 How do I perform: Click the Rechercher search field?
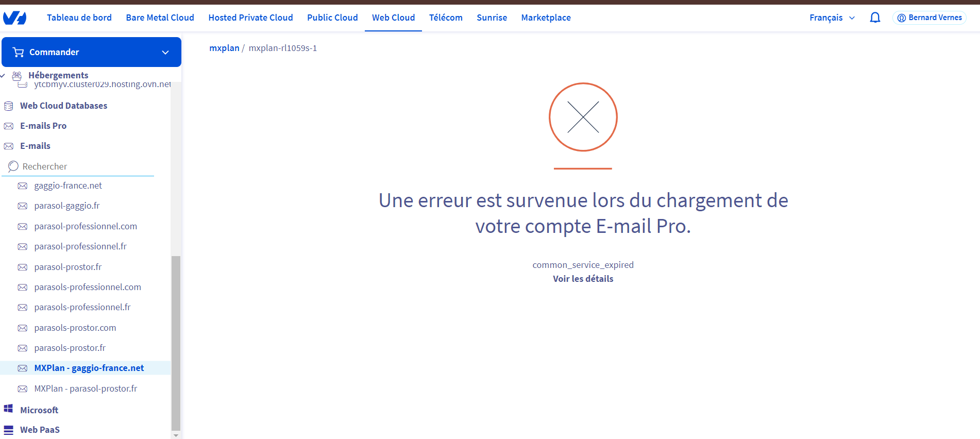[x=82, y=166]
